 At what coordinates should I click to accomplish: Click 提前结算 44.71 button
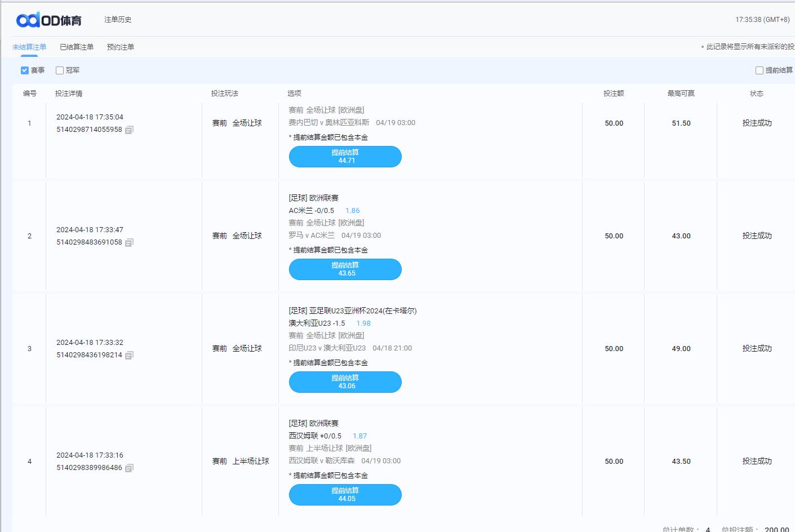coord(345,157)
